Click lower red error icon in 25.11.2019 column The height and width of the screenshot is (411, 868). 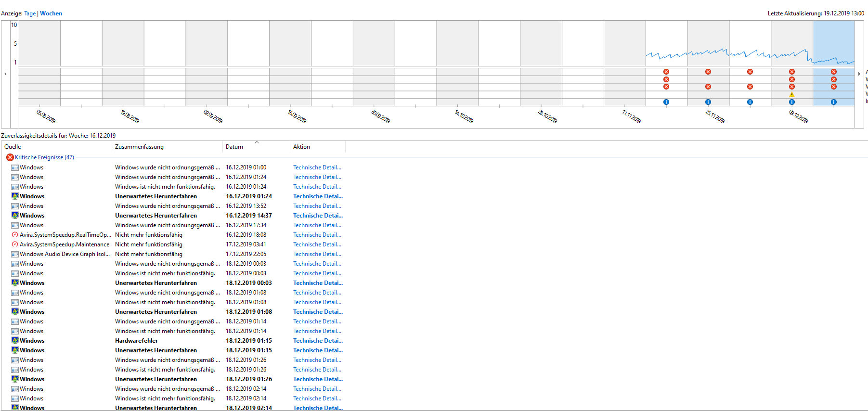[708, 87]
